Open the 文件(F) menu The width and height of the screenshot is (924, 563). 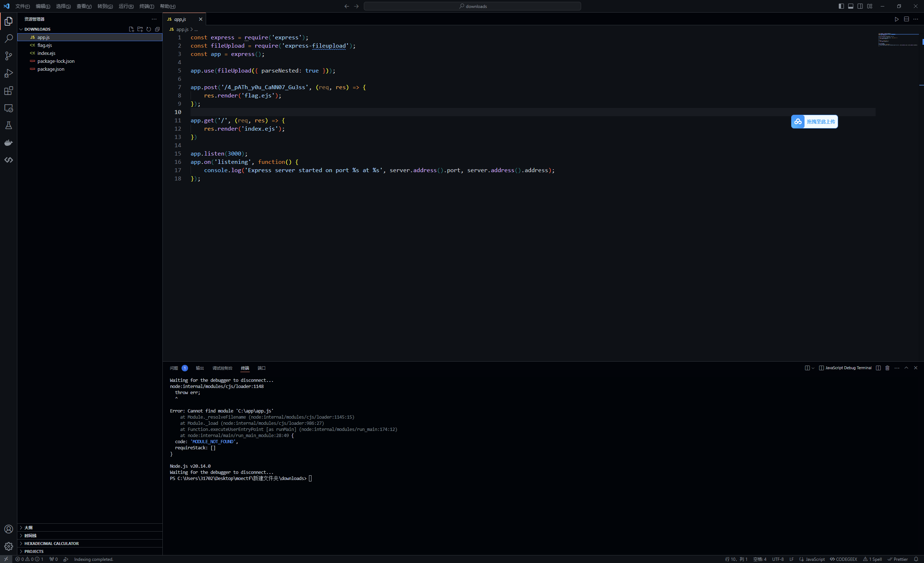point(22,6)
